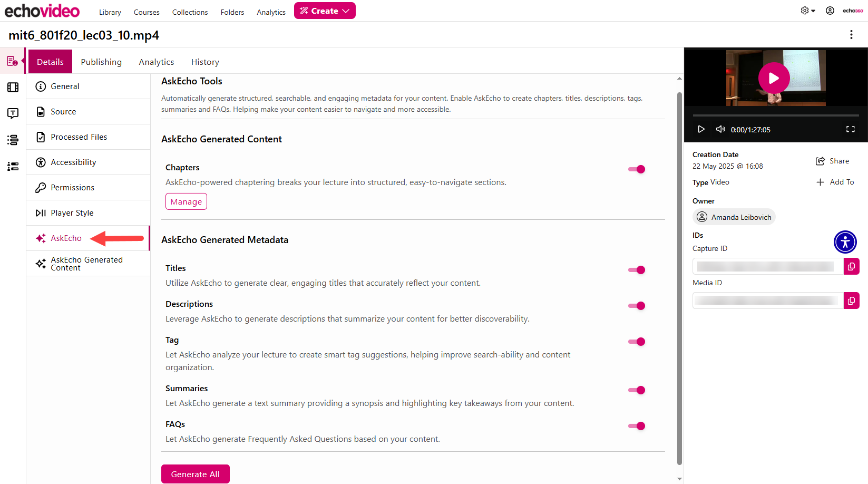Toggle the Summaries switch
The width and height of the screenshot is (868, 484).
coord(637,390)
